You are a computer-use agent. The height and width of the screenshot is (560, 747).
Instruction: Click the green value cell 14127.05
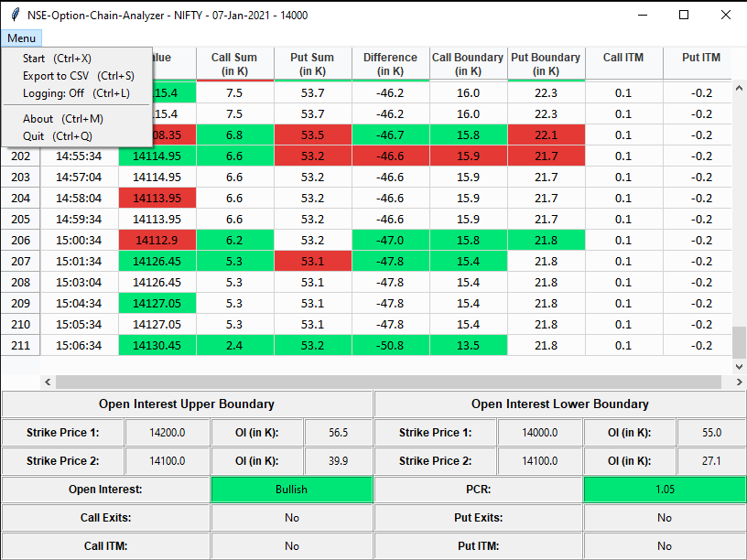[157, 304]
